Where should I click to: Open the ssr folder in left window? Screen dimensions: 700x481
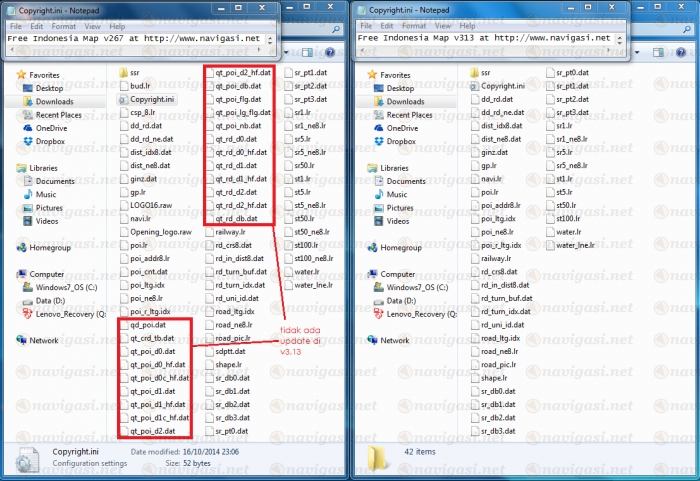click(x=137, y=73)
